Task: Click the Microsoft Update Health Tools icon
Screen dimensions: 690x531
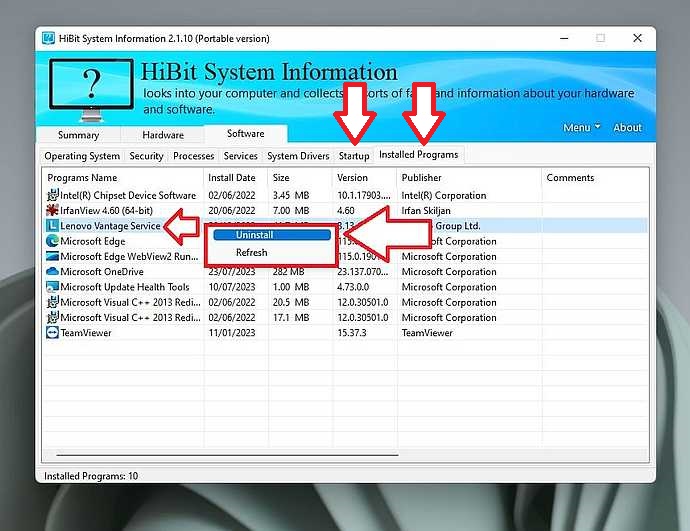Action: tap(52, 287)
